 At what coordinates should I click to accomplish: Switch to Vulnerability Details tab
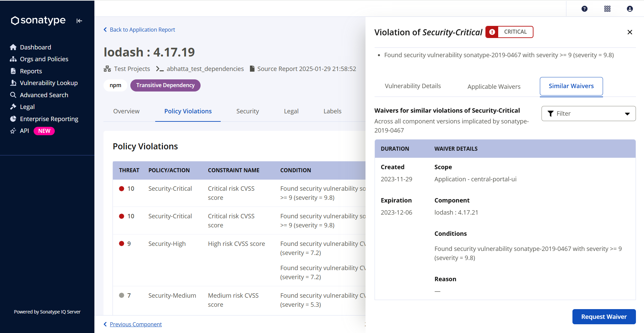pyautogui.click(x=413, y=86)
